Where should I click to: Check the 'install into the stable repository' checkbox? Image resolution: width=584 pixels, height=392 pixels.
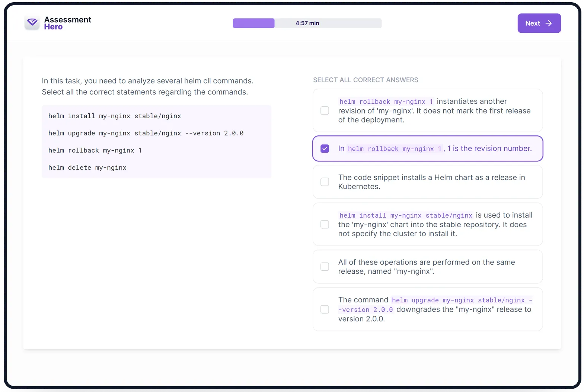325,224
